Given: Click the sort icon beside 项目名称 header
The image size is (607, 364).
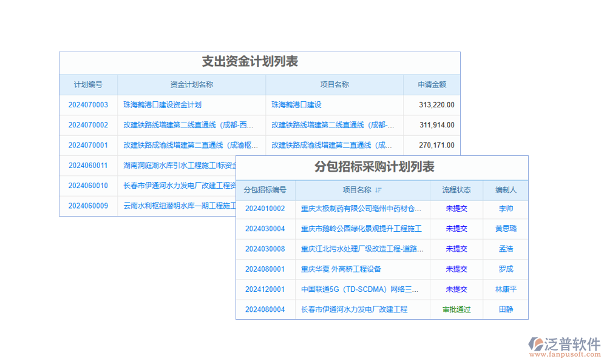Looking at the screenshot, I should coord(379,190).
